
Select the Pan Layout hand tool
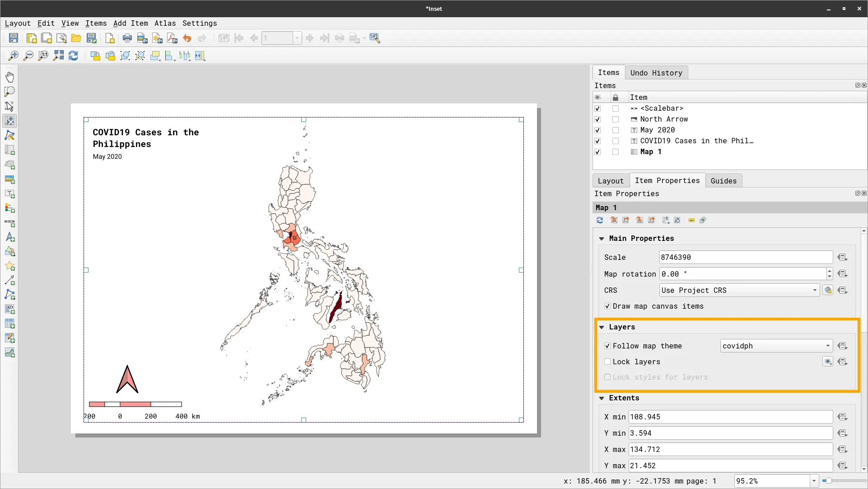pyautogui.click(x=9, y=77)
